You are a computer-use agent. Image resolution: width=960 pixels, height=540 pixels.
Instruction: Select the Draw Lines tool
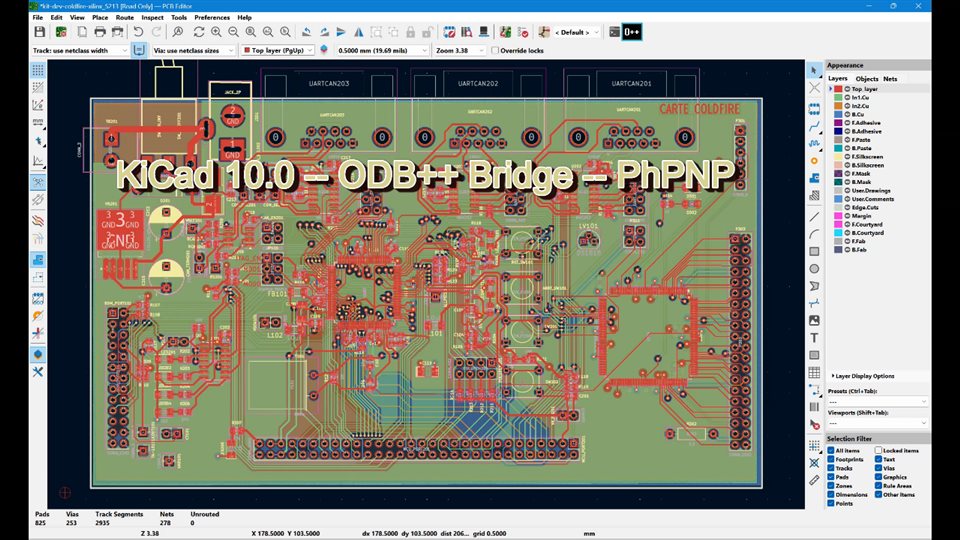(814, 217)
